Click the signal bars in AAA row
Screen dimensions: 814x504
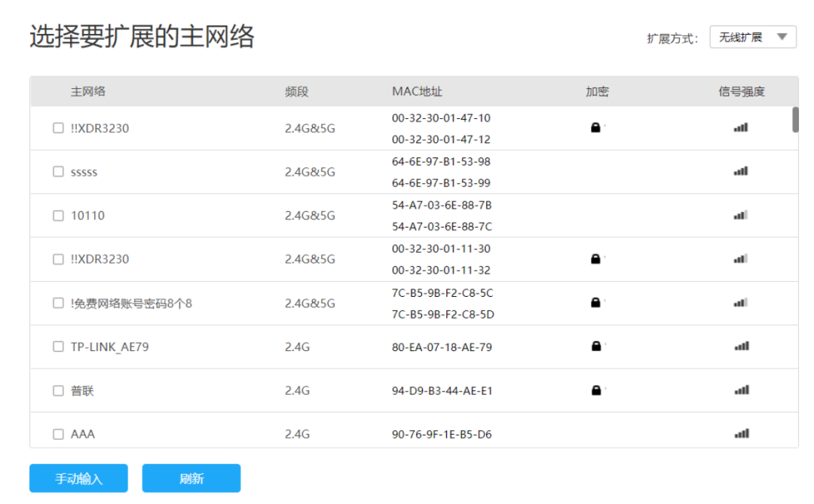coord(741,434)
